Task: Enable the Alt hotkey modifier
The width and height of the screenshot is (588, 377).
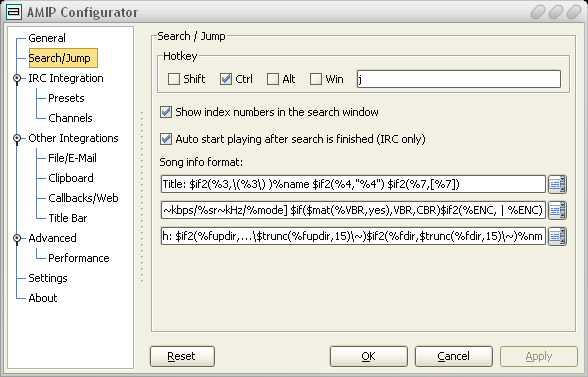Action: (x=273, y=79)
